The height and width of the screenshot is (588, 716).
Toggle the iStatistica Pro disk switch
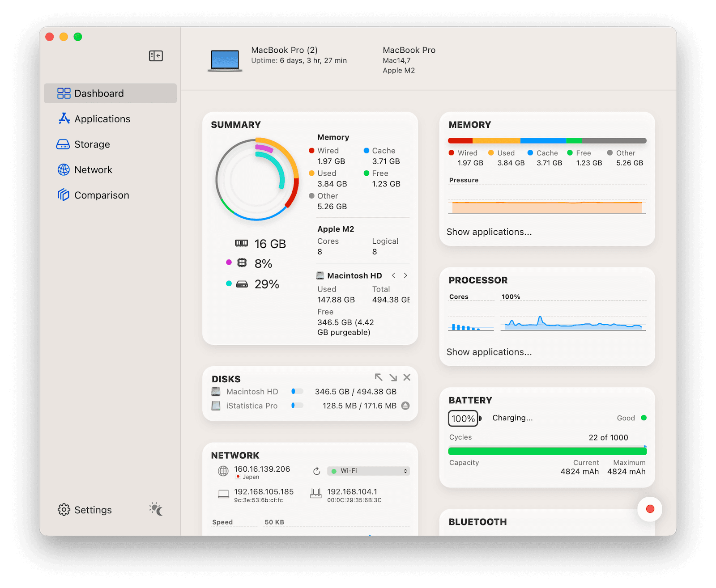point(297,406)
